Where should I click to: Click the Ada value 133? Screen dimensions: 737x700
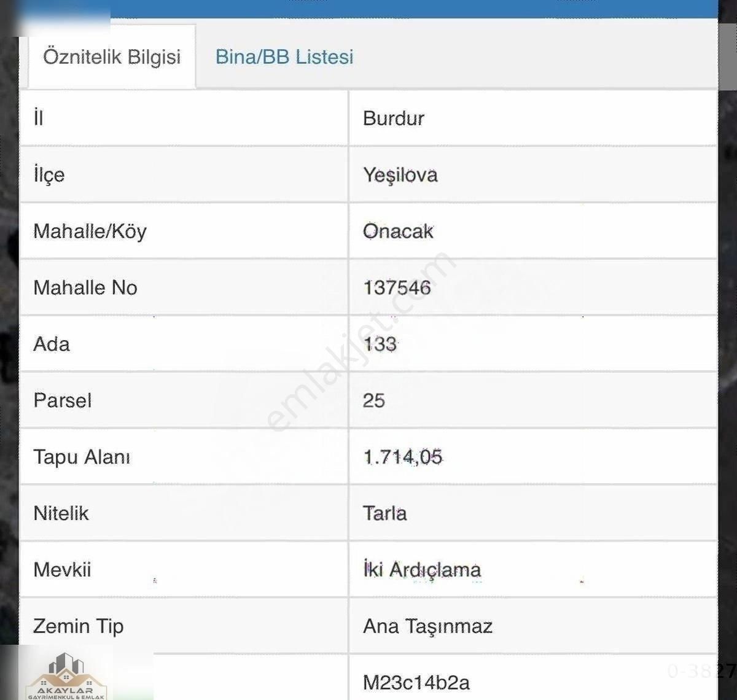click(x=380, y=344)
